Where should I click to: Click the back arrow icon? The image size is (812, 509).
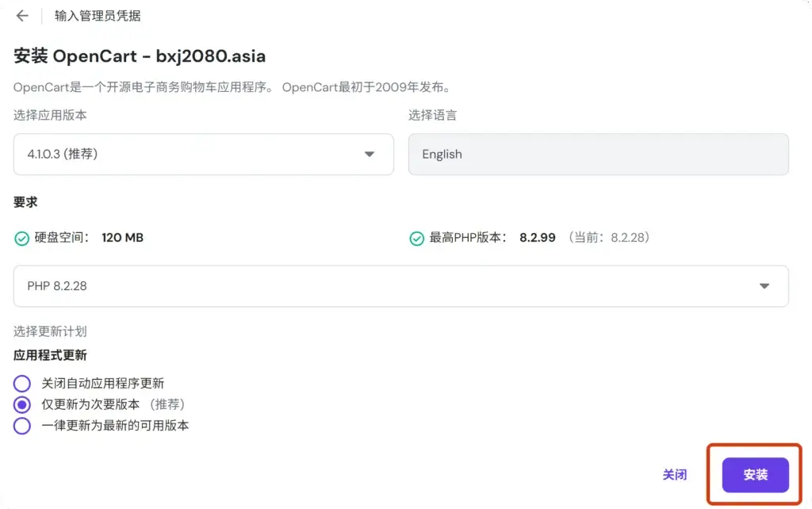(22, 16)
